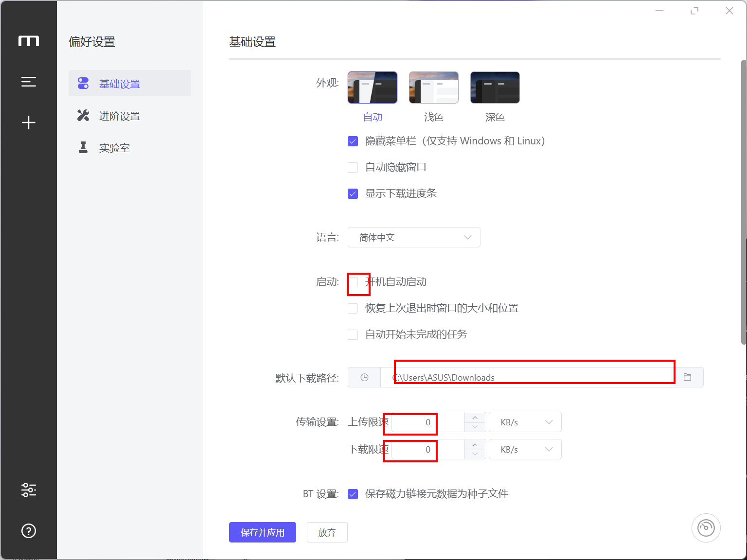Click the vertical scrollbar of settings
This screenshot has width=747, height=560.
[744, 202]
